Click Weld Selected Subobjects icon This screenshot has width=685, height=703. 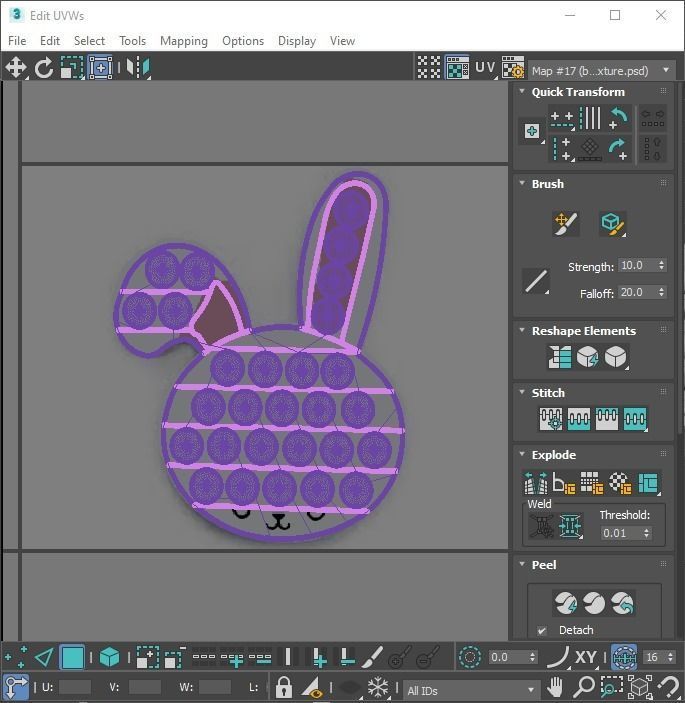click(x=570, y=525)
